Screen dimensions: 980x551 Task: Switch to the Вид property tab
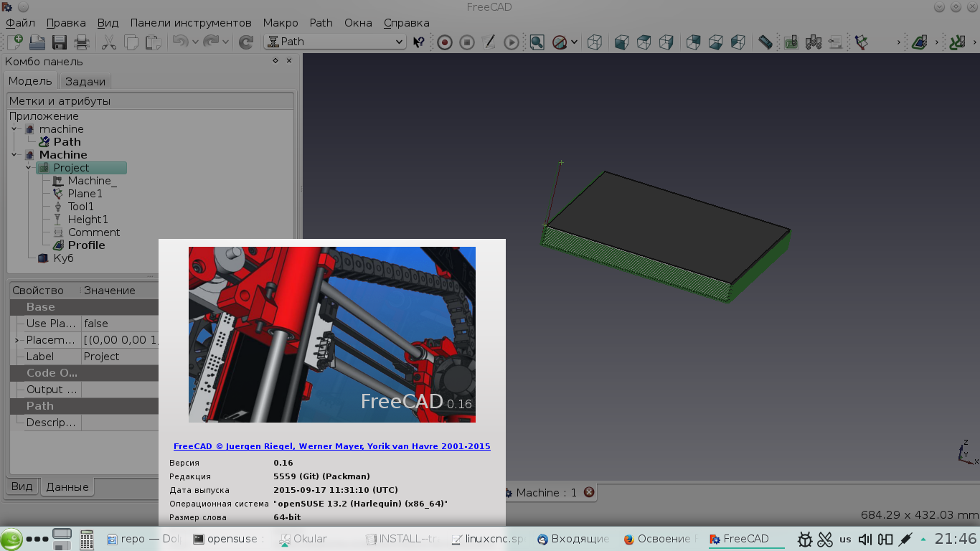point(22,486)
